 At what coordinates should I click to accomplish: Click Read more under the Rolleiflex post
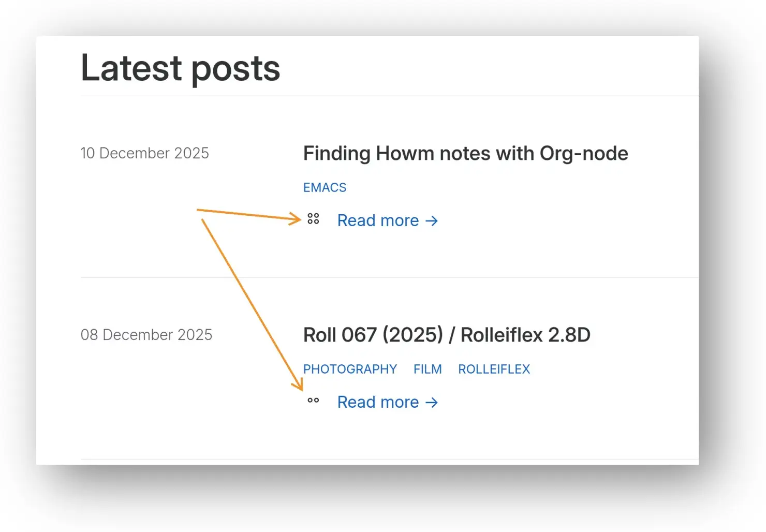378,402
